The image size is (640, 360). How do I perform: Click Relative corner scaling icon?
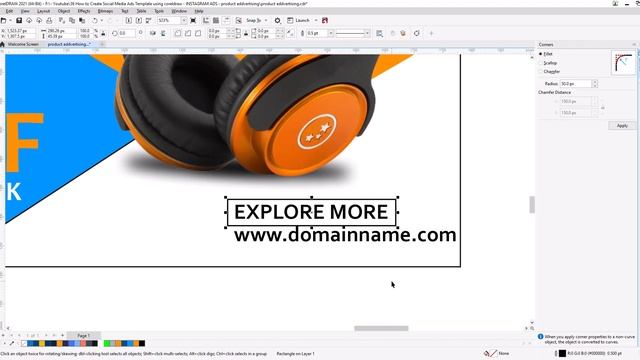(290, 33)
